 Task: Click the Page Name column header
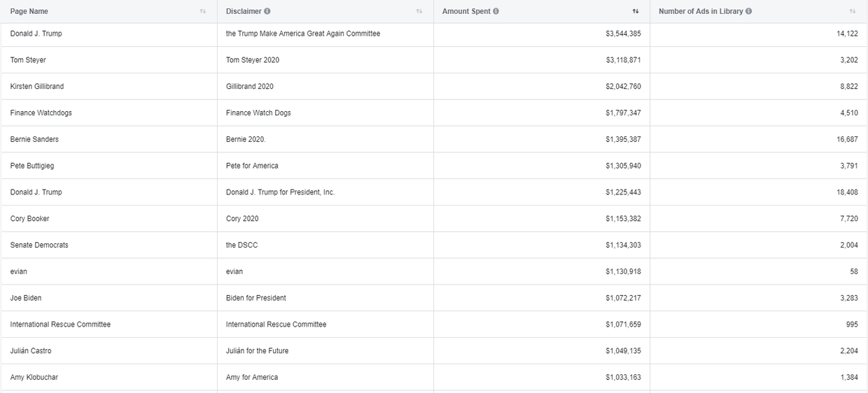click(x=29, y=11)
